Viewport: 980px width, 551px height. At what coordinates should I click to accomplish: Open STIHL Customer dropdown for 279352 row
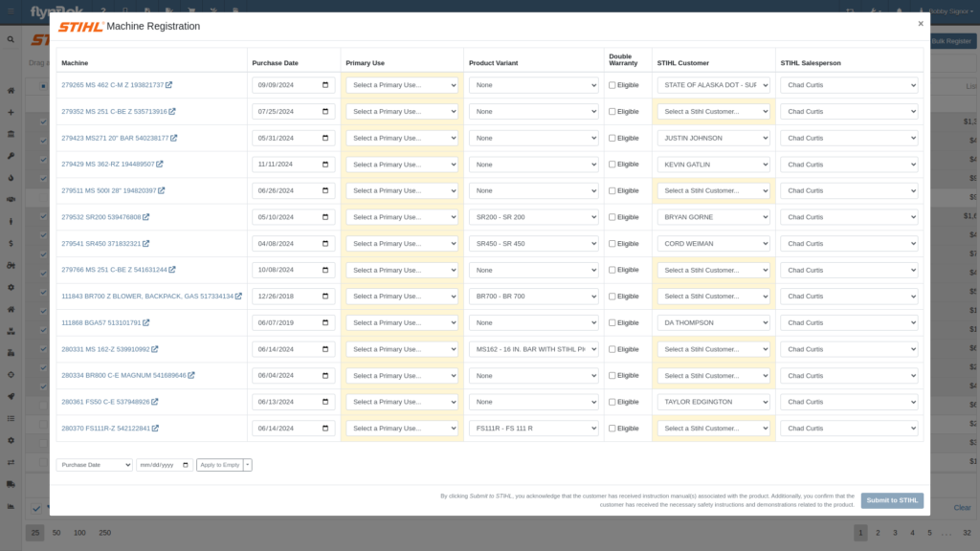click(713, 111)
